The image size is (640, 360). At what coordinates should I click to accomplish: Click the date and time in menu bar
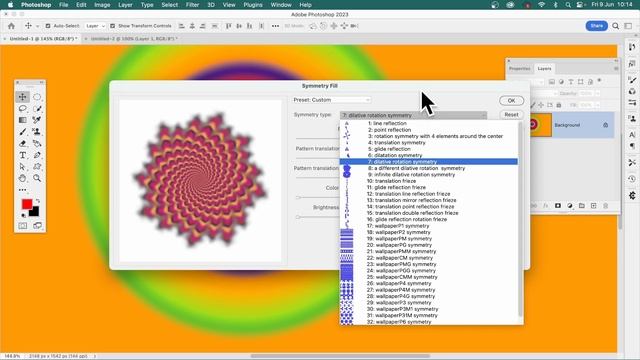(x=612, y=5)
